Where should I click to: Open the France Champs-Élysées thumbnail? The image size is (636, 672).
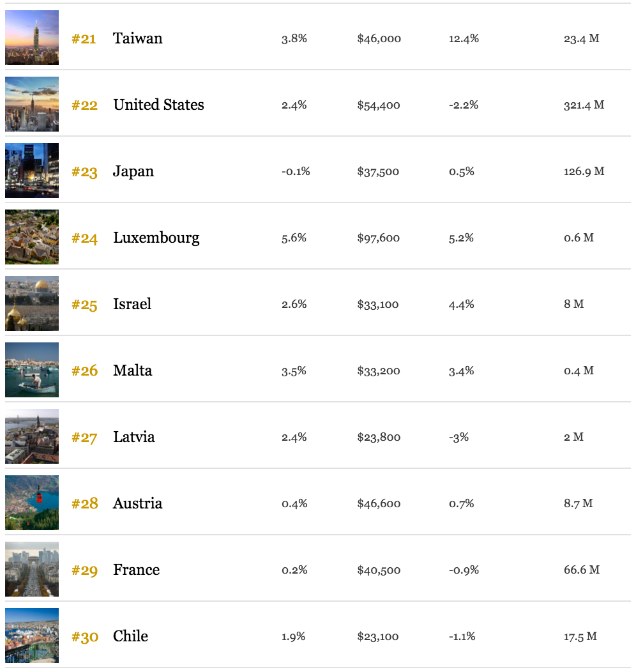click(32, 569)
